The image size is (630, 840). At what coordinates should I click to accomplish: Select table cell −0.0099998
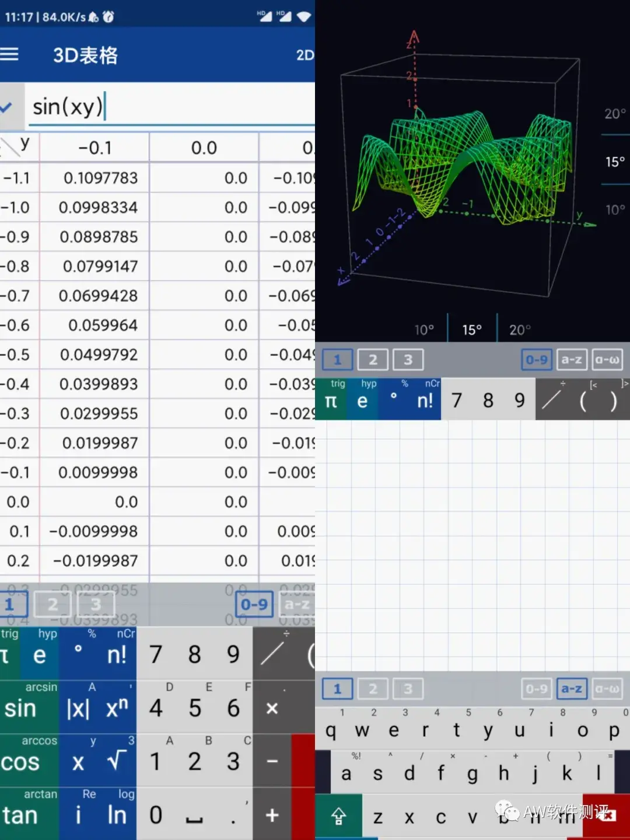point(93,531)
